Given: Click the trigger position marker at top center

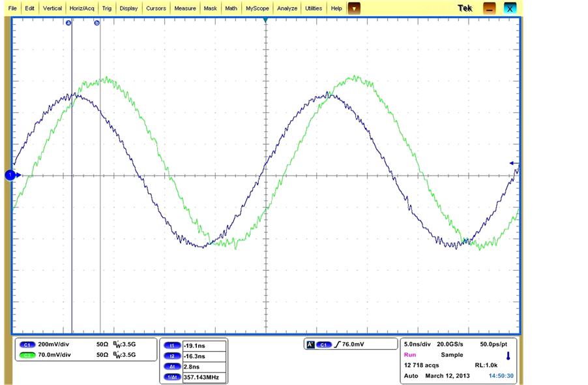Looking at the screenshot, I should pyautogui.click(x=265, y=20).
